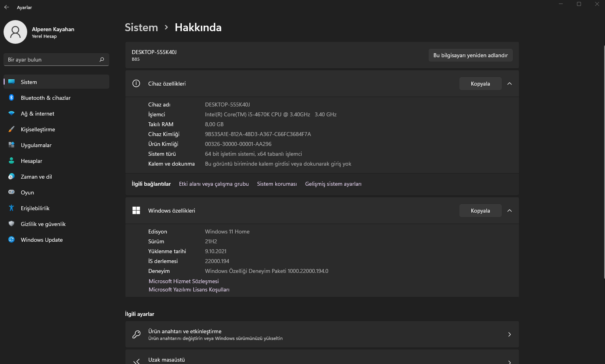605x364 pixels.
Task: Open Microsoft Hizmet Sözleşmesi link
Action: 183,281
